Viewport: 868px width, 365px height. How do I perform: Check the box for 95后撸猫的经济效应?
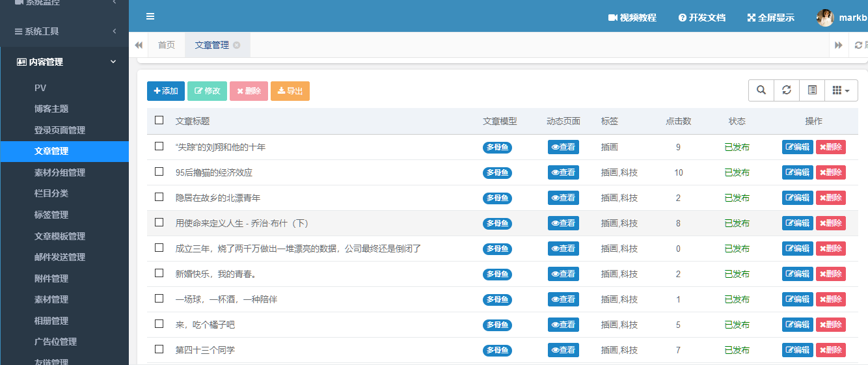(159, 172)
